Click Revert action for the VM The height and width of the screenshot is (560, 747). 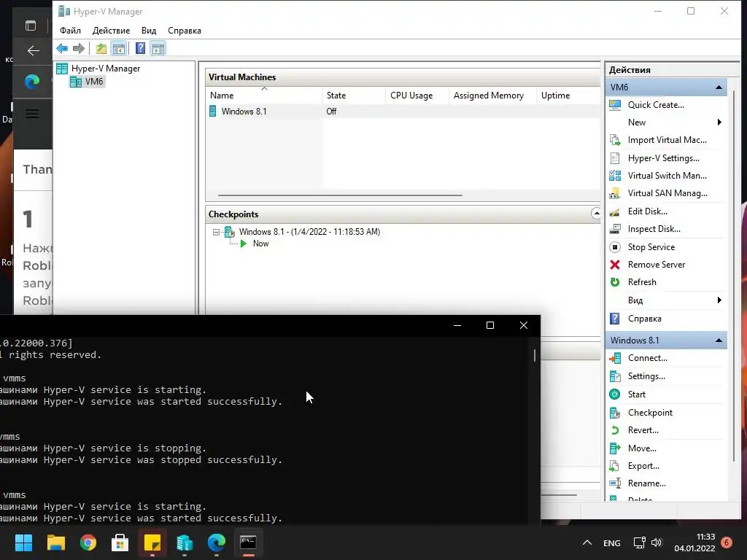(x=643, y=430)
